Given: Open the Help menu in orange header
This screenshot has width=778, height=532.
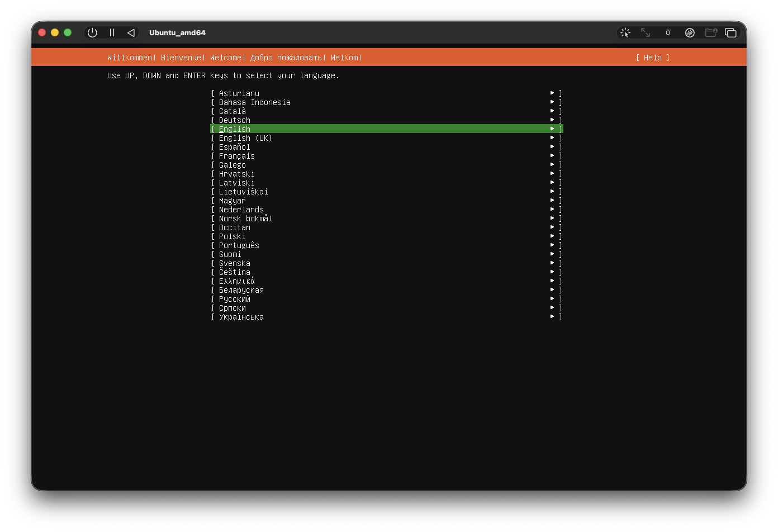Looking at the screenshot, I should pos(652,58).
